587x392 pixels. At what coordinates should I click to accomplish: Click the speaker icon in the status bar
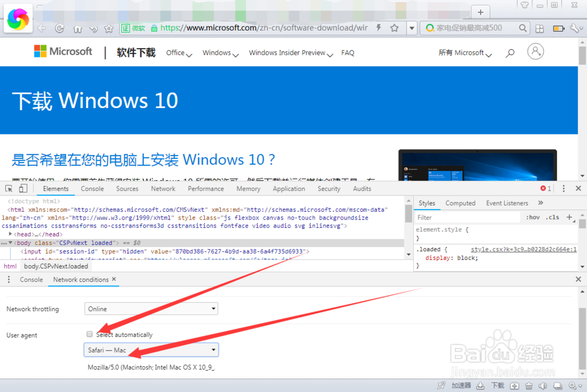tap(542, 385)
